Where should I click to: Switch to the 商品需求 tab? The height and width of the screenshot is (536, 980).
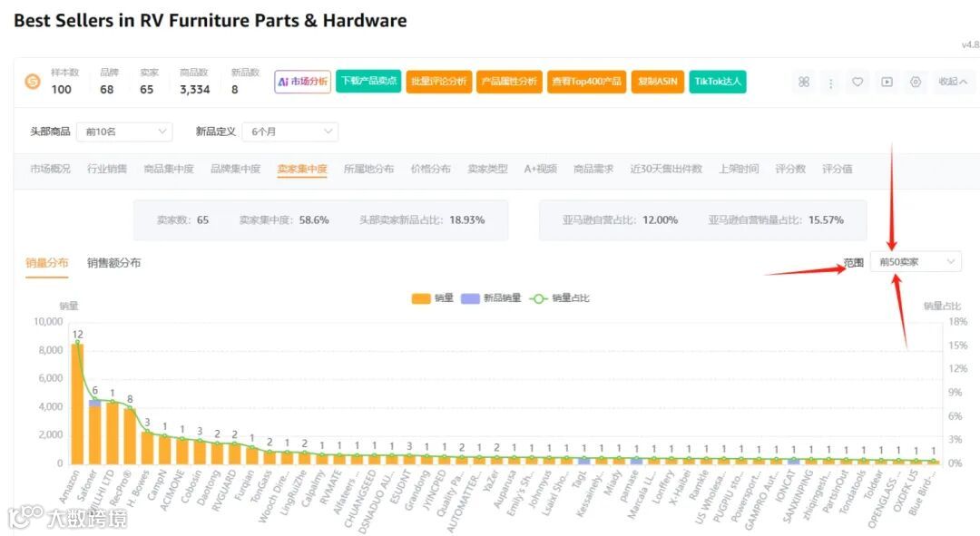[593, 169]
